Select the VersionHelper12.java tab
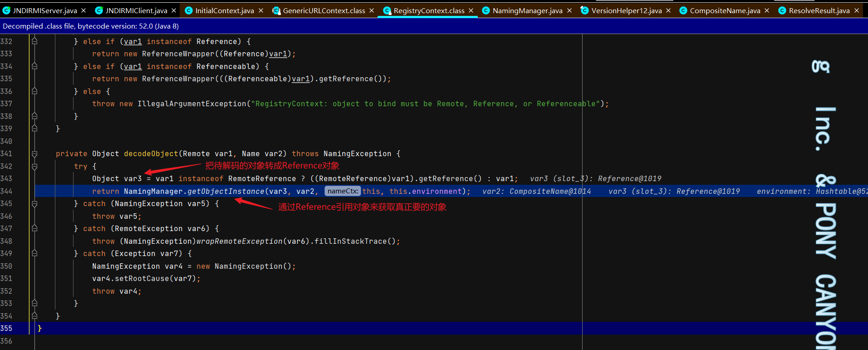The width and height of the screenshot is (868, 350). point(627,10)
